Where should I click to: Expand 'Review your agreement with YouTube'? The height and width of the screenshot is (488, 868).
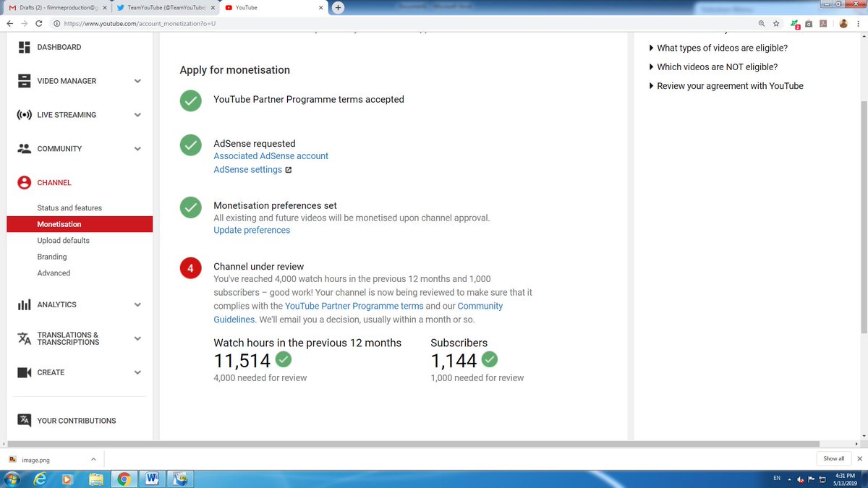[x=726, y=86]
